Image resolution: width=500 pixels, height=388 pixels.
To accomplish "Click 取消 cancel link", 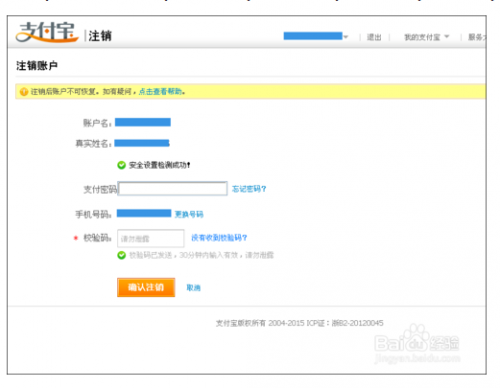I will point(193,288).
